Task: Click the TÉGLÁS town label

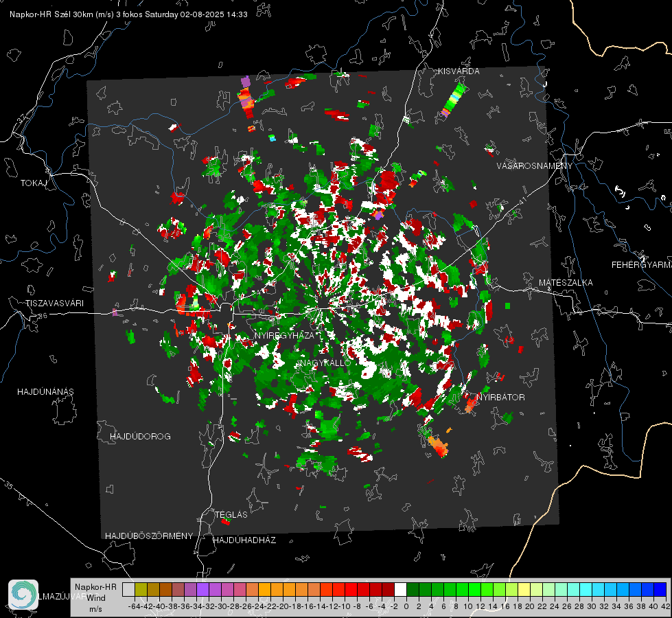Action: 231,514
